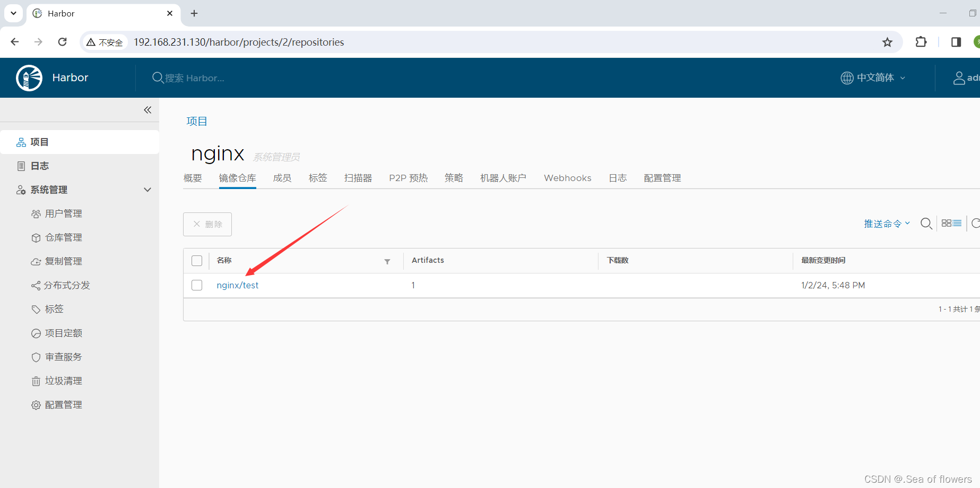Image resolution: width=980 pixels, height=488 pixels.
Task: Sort by the Artifacts column header
Action: (428, 260)
